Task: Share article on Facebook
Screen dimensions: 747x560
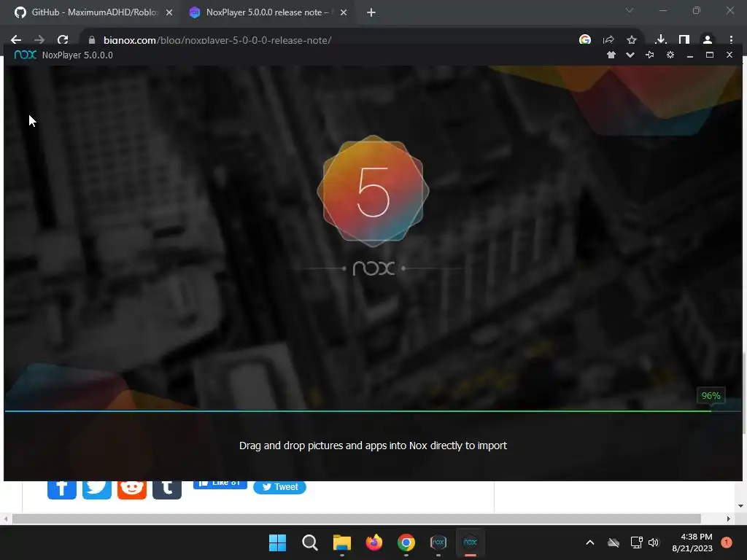Action: (62, 489)
